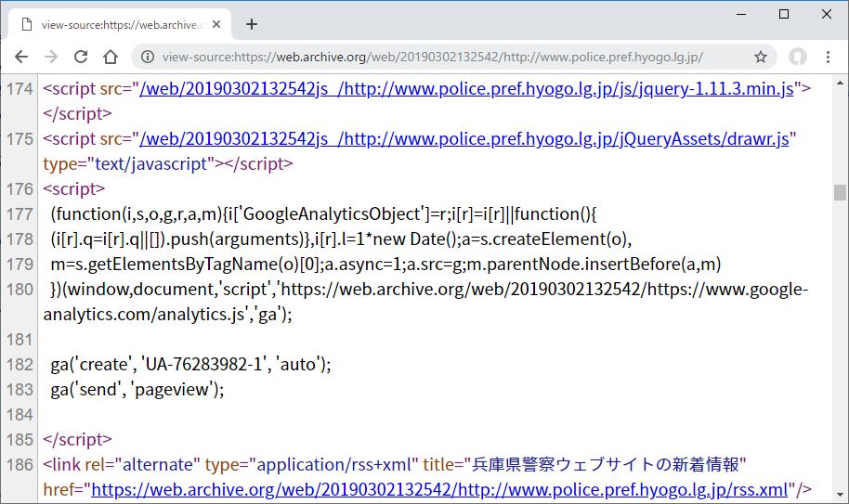Close the browser window
849x504 pixels.
(827, 14)
